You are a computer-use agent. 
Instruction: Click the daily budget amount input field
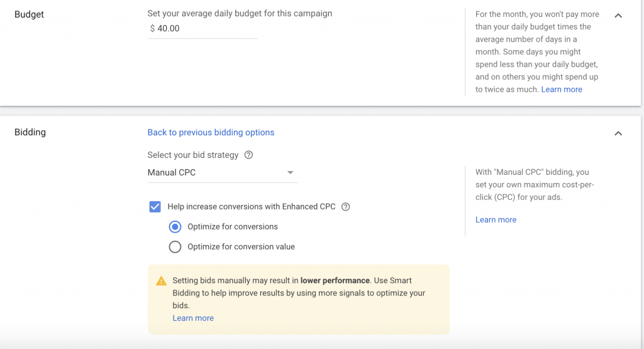click(x=204, y=28)
